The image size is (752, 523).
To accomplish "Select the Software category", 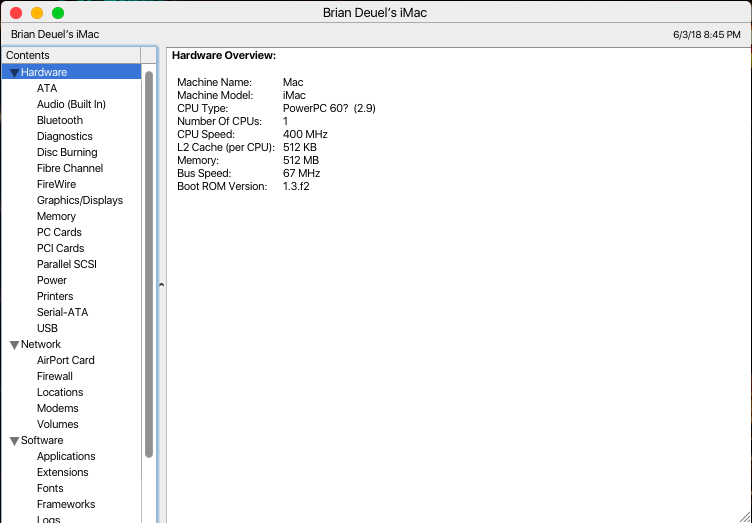I will click(42, 440).
